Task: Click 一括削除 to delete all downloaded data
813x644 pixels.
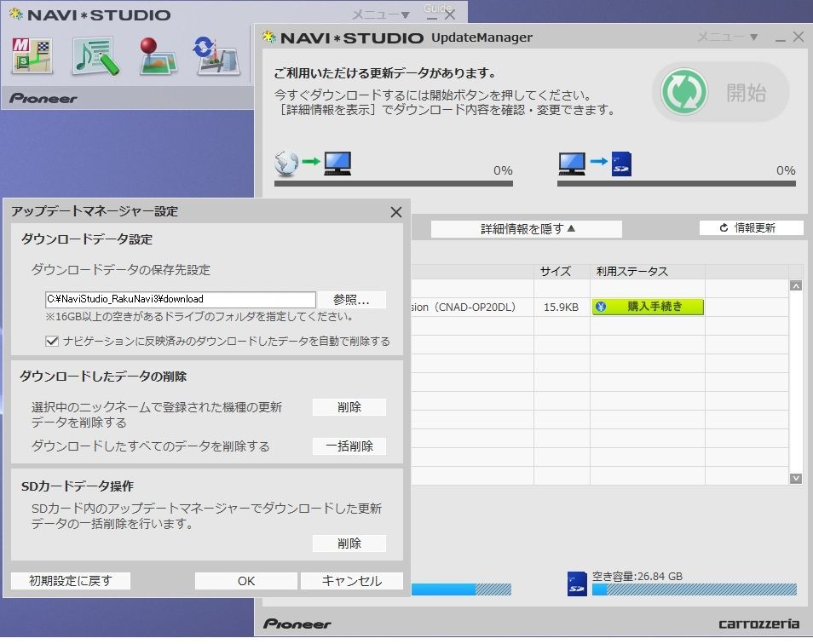Action: [x=349, y=446]
